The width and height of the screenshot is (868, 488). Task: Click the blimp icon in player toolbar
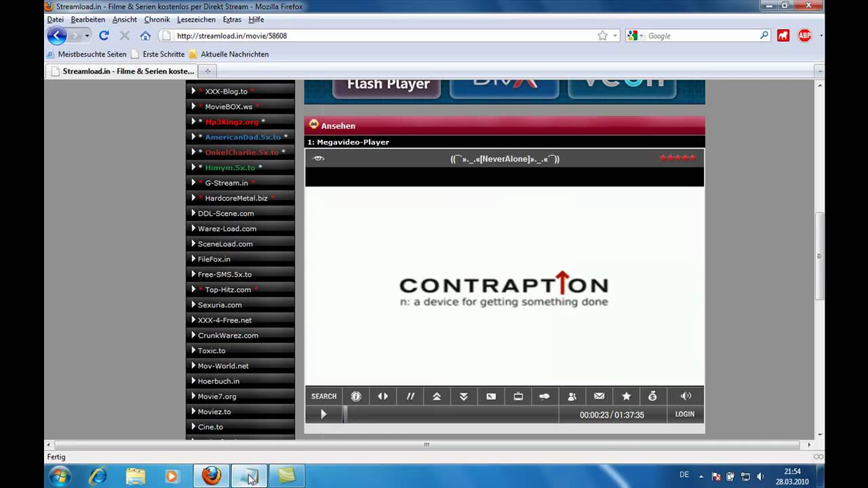point(545,396)
